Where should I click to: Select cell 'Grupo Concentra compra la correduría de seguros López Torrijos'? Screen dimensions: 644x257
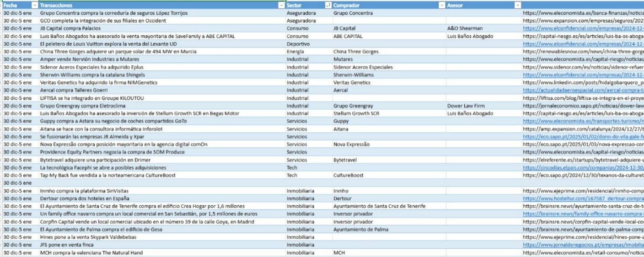coord(162,13)
